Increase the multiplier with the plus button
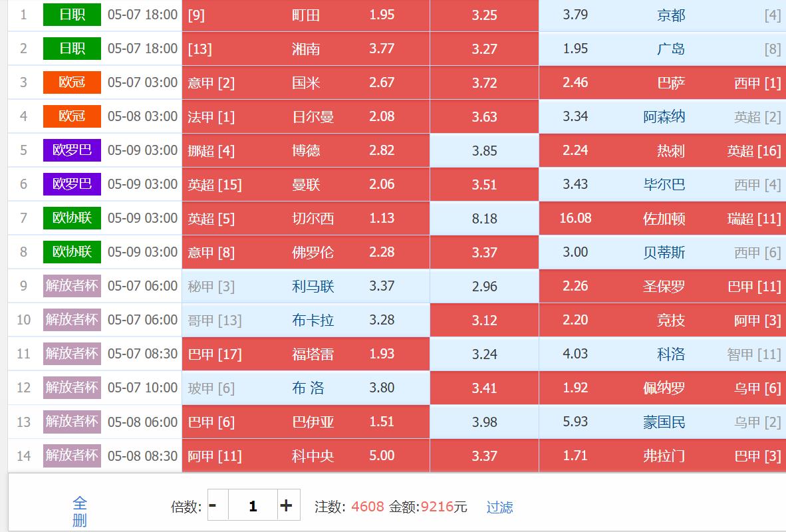The image size is (786, 532). 287,505
